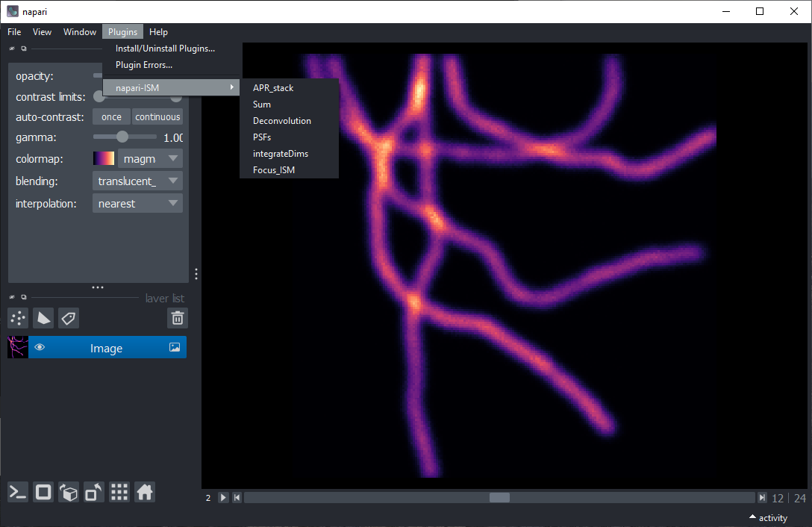Reset view with home button

click(x=145, y=492)
